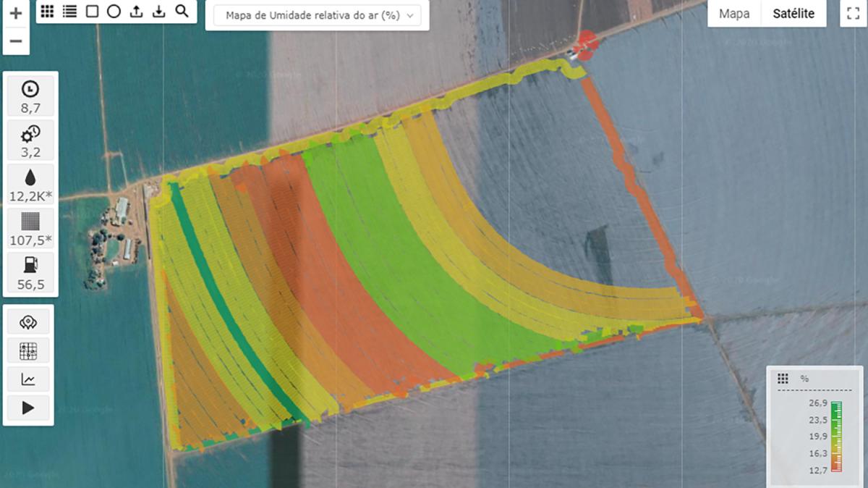Open the magnifier search tool
The image size is (868, 488).
182,12
